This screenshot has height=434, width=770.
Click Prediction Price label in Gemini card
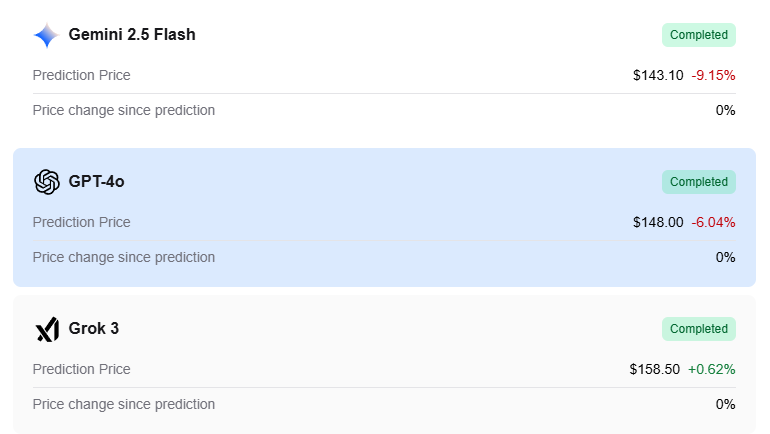(81, 75)
